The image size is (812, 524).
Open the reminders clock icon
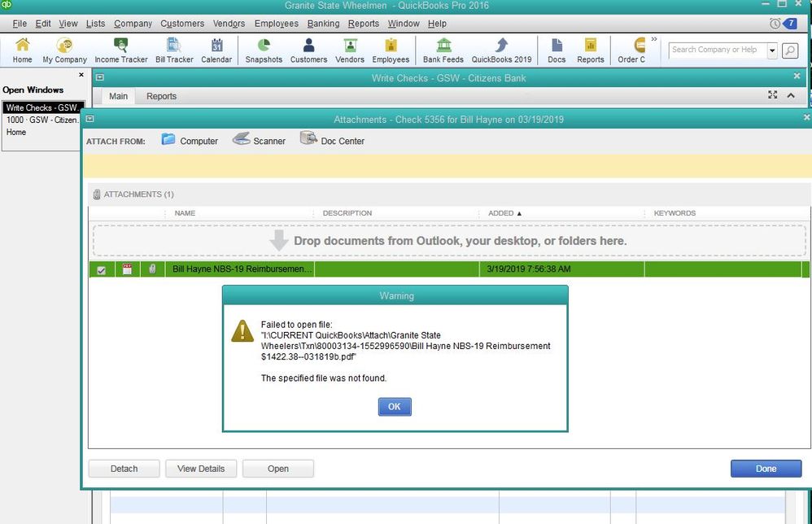click(x=775, y=24)
